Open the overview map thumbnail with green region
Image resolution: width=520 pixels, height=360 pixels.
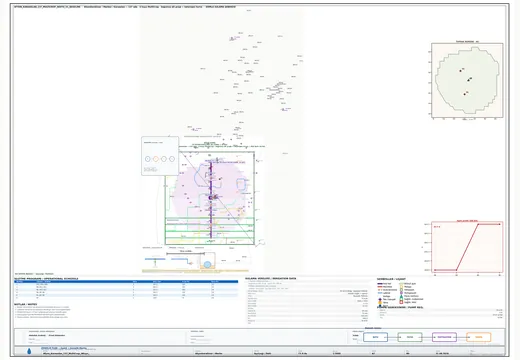coord(467,80)
